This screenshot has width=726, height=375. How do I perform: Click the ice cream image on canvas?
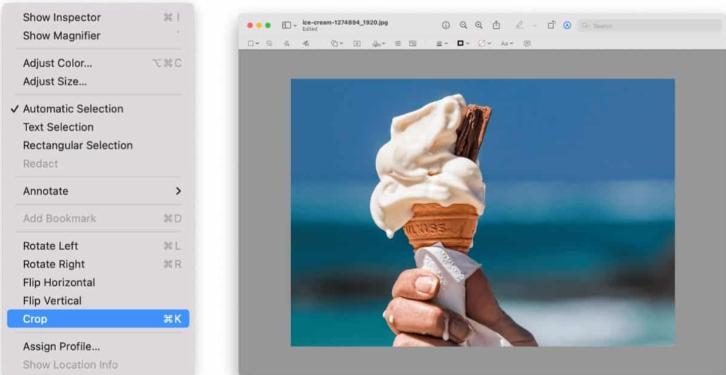482,212
